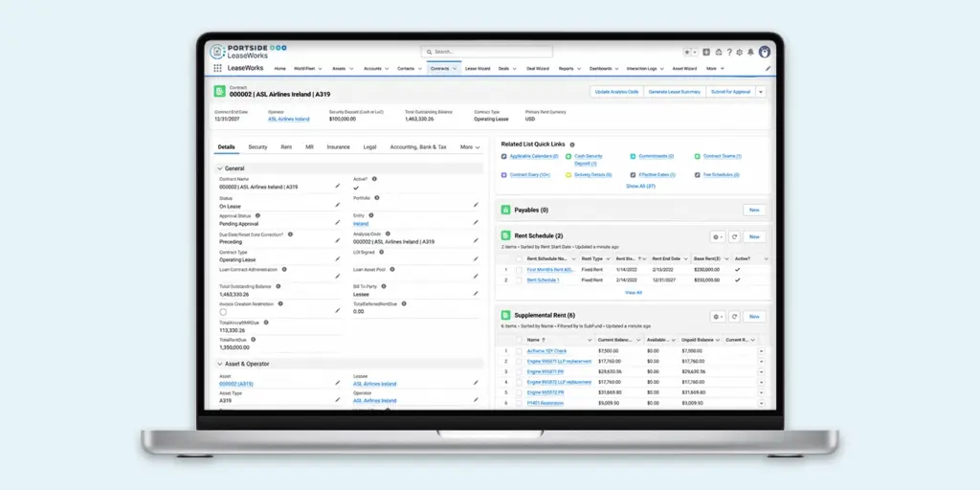Create New Payables record
Image resolution: width=980 pixels, height=490 pixels.
pyautogui.click(x=754, y=210)
